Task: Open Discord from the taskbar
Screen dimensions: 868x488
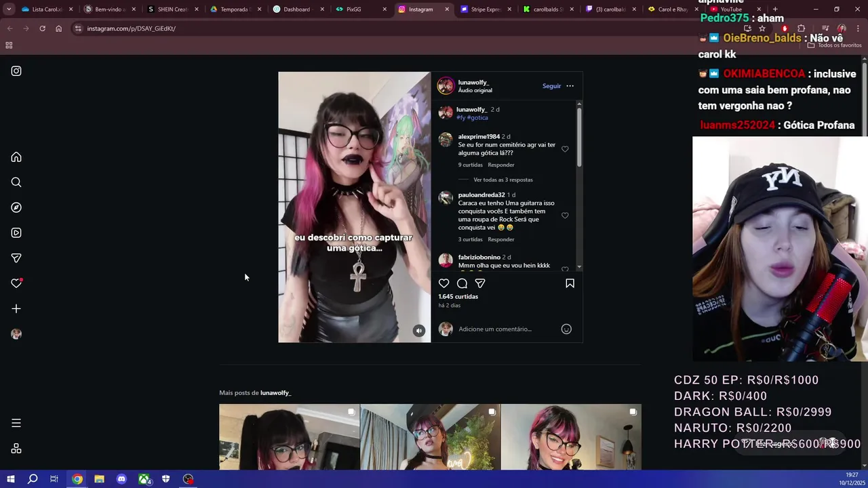Action: coord(121,479)
